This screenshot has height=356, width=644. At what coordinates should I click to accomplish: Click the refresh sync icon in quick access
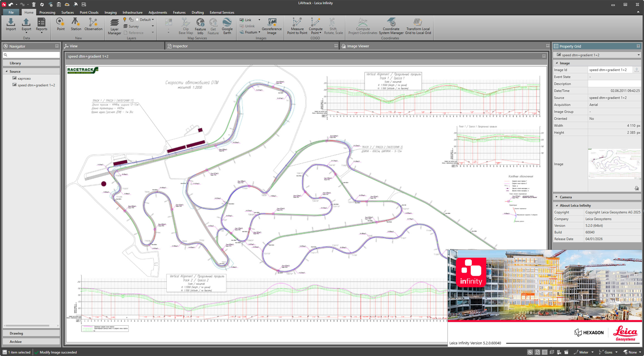[x=42, y=4]
